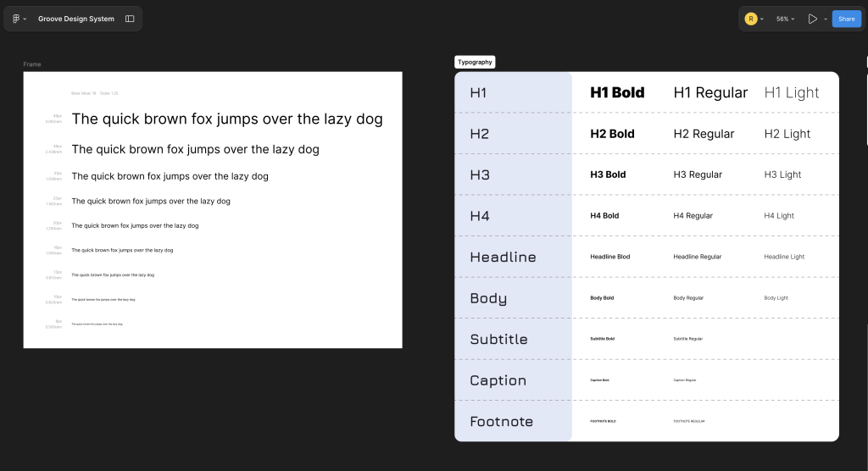This screenshot has width=868, height=471.
Task: Click the Groove Design System file name
Action: coord(76,19)
